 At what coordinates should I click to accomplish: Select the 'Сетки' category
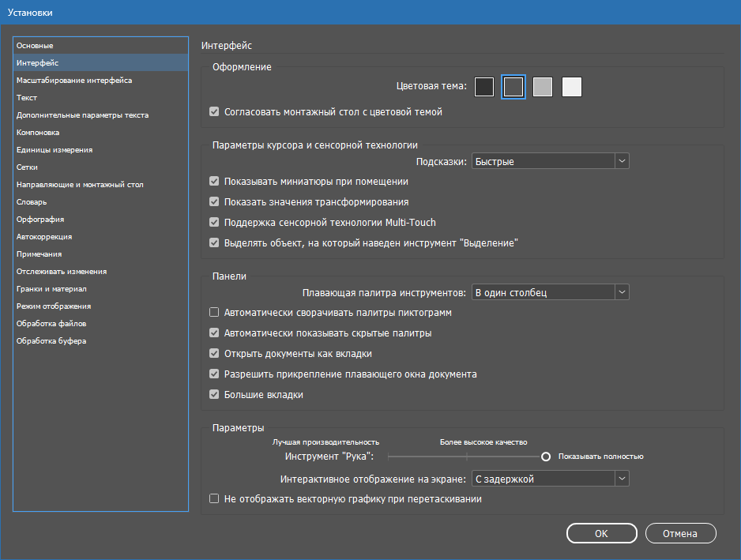pos(100,167)
